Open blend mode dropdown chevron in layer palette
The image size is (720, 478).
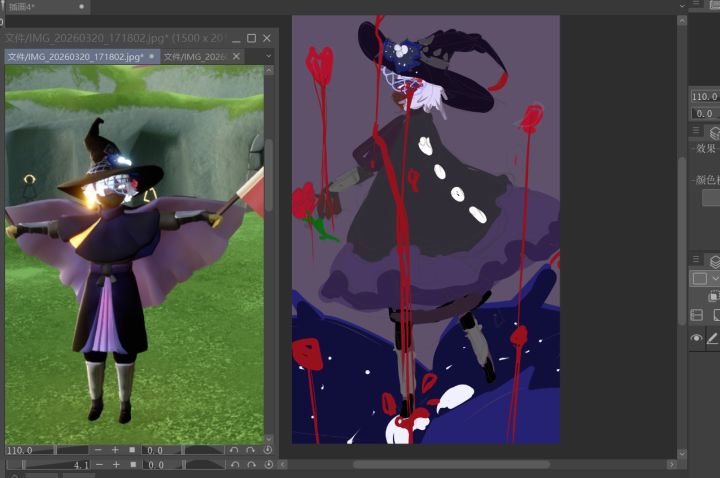(715, 278)
